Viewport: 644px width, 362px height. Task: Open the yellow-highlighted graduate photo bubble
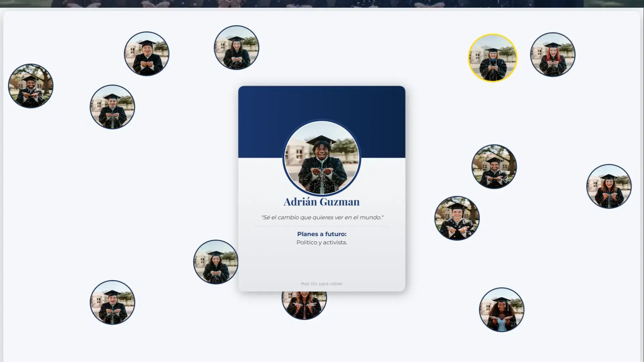[492, 58]
